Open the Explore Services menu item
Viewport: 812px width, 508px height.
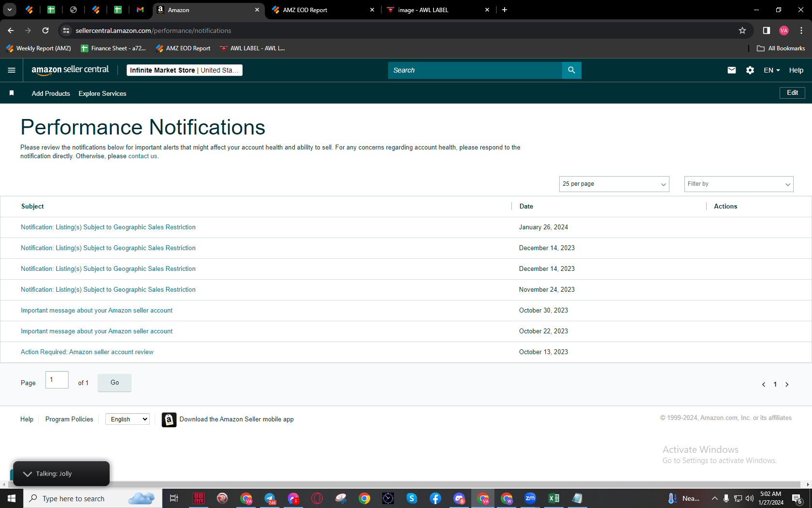point(102,93)
